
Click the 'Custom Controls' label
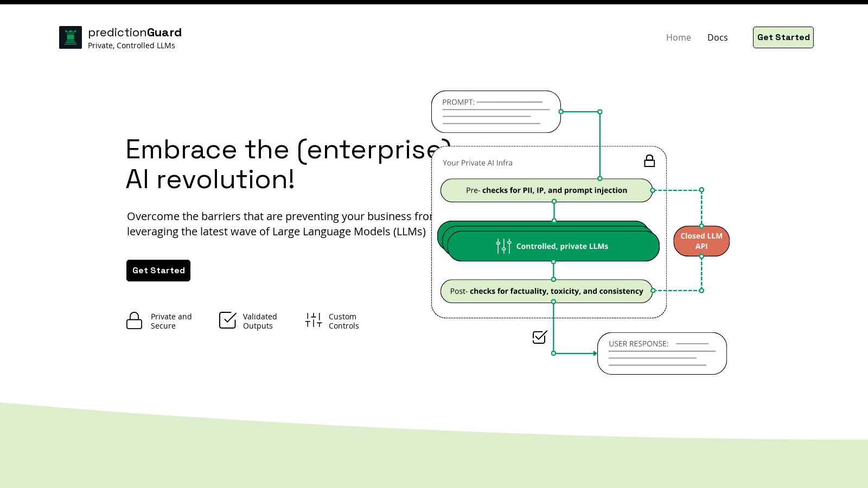344,321
